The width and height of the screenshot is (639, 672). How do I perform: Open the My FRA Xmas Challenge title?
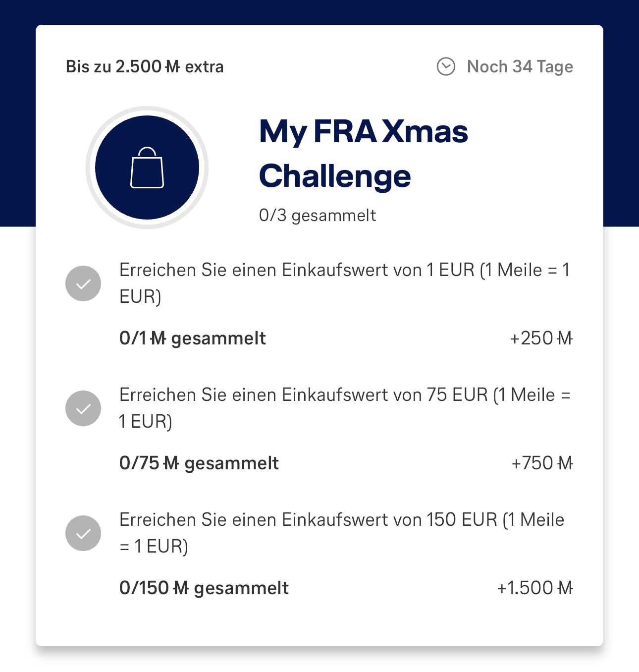(363, 154)
